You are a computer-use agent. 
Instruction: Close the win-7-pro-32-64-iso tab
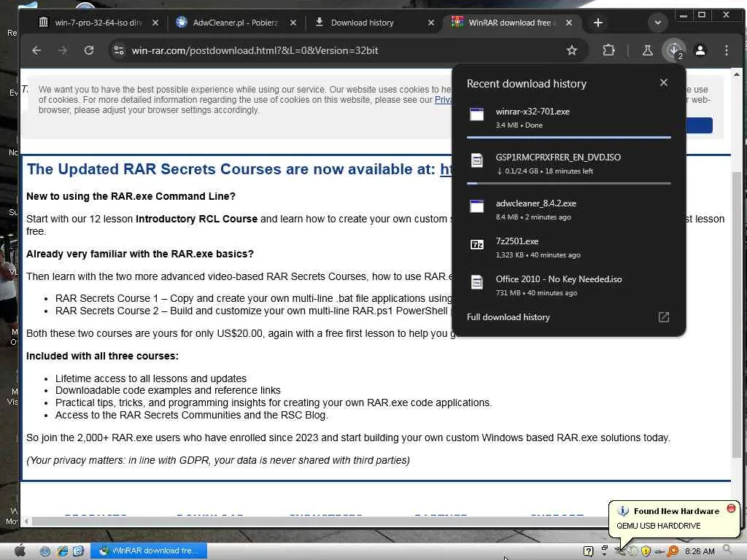155,23
